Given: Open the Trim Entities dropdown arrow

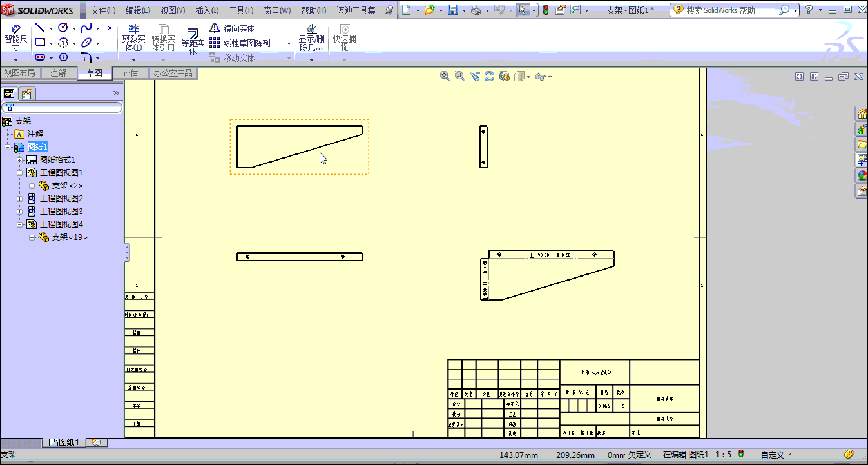Looking at the screenshot, I should pyautogui.click(x=133, y=60).
